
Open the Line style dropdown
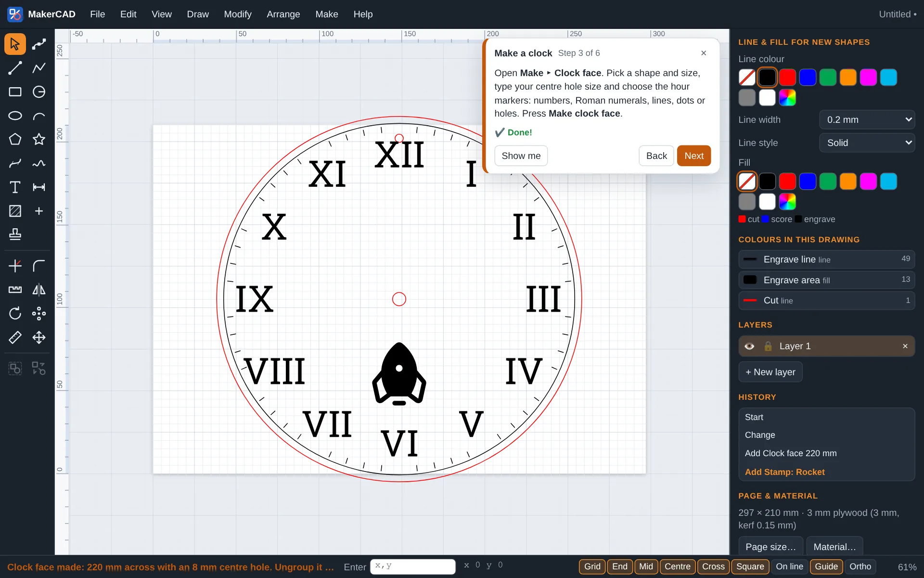(867, 143)
